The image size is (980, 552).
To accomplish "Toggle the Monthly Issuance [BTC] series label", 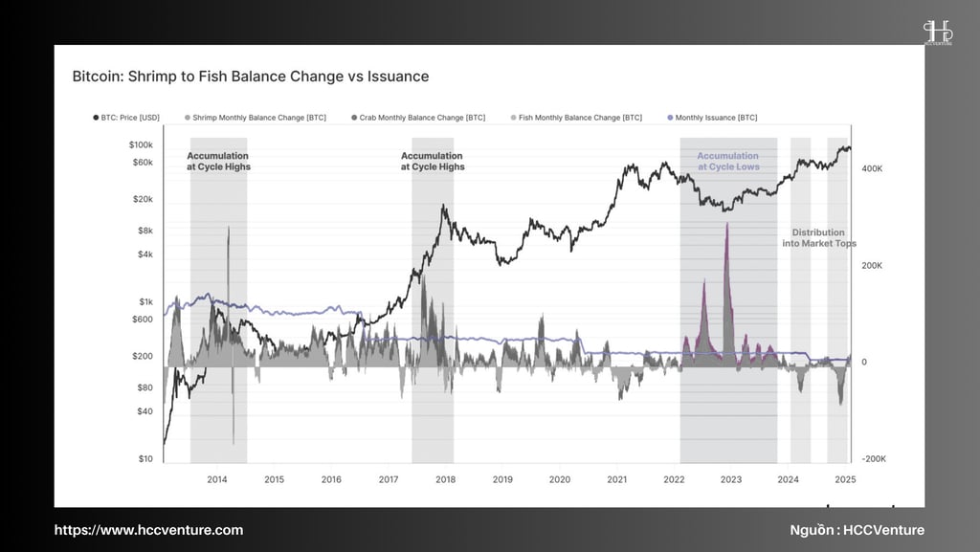I will pyautogui.click(x=716, y=118).
